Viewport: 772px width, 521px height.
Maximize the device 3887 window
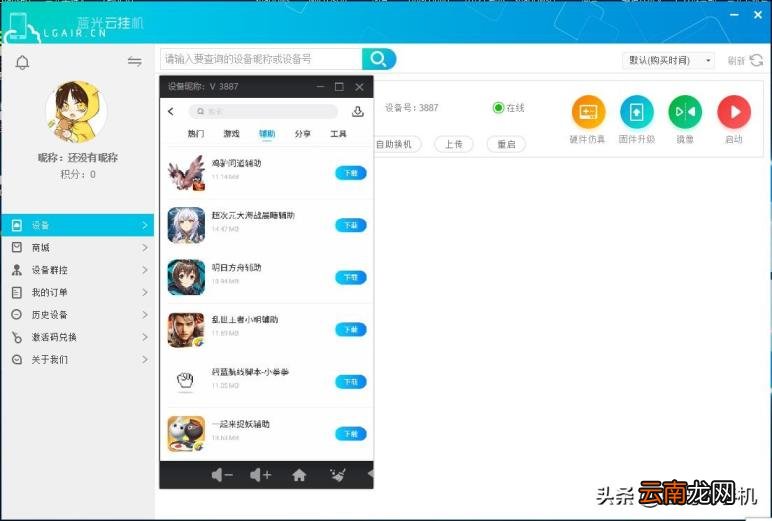pyautogui.click(x=339, y=87)
